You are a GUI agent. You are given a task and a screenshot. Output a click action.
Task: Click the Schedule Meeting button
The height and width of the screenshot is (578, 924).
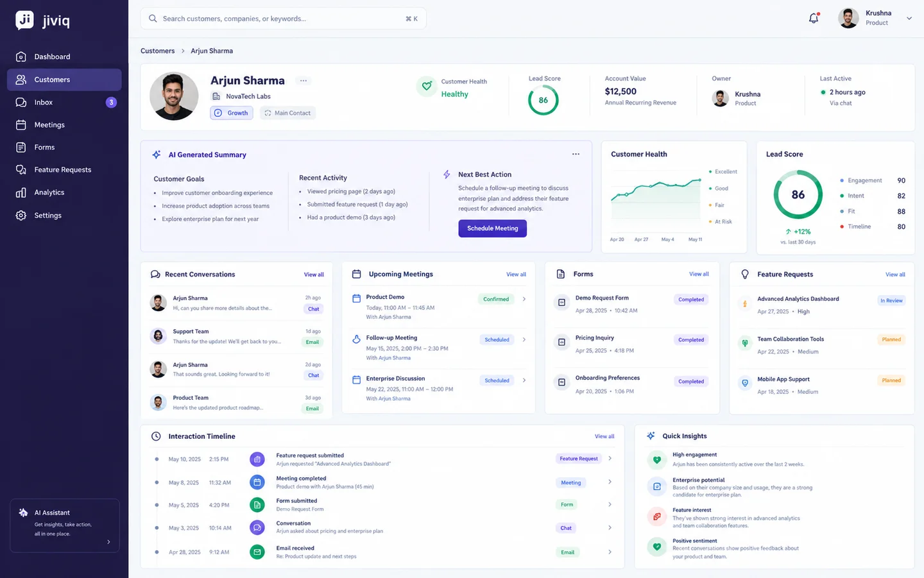tap(492, 228)
